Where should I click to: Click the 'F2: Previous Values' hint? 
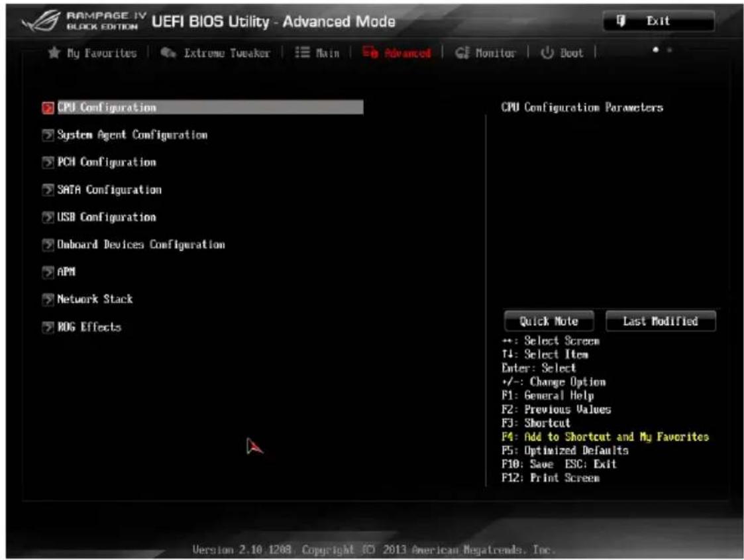coord(556,409)
